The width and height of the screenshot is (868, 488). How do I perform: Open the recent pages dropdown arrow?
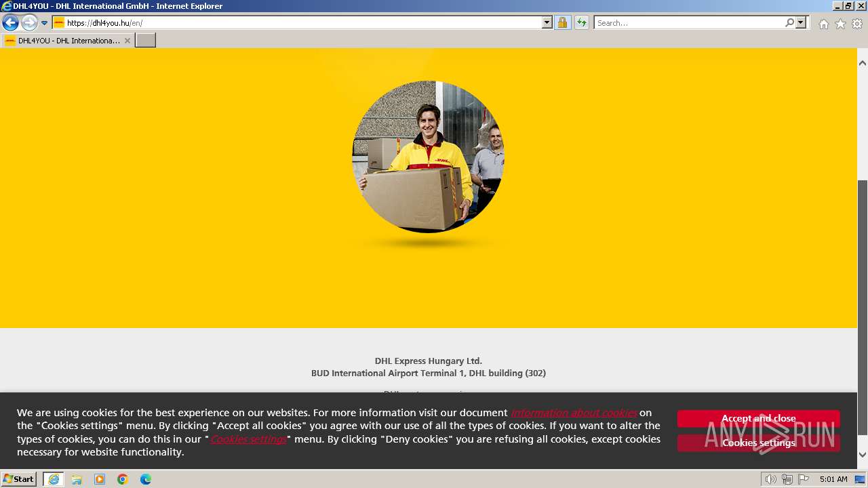click(x=44, y=23)
